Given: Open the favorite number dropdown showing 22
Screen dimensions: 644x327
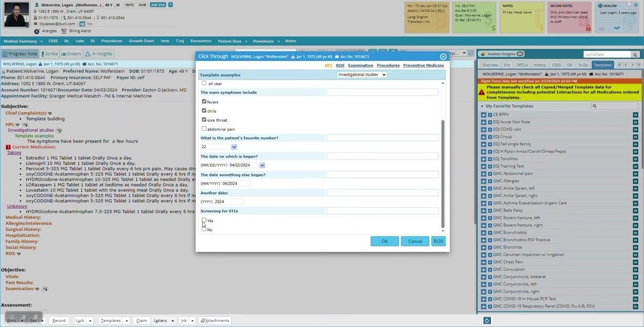Looking at the screenshot, I should [x=234, y=147].
